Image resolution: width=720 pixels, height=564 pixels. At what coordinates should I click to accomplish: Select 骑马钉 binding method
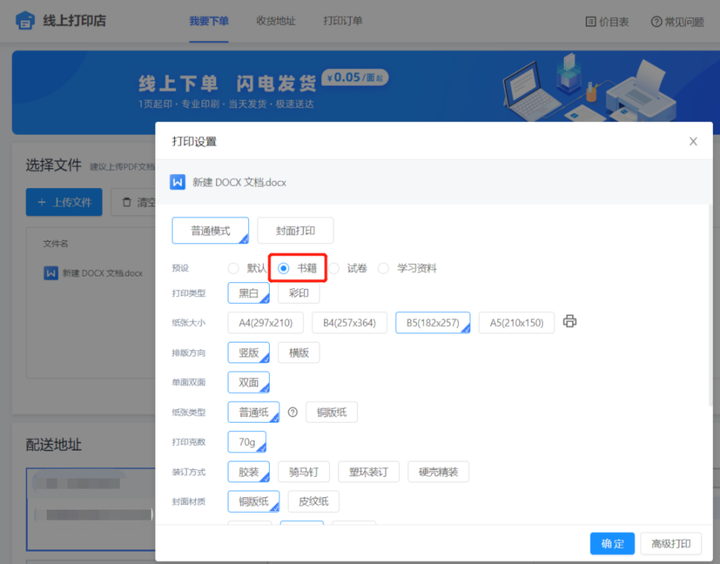(x=304, y=472)
